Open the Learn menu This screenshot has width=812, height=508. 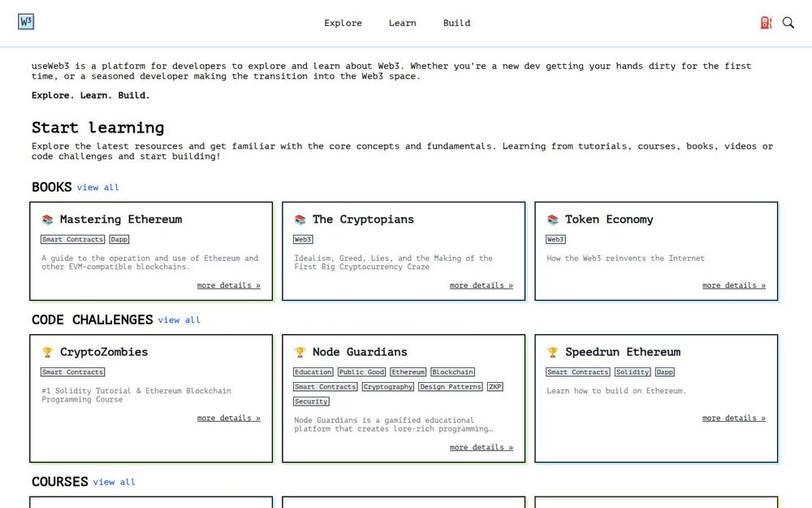pyautogui.click(x=403, y=23)
